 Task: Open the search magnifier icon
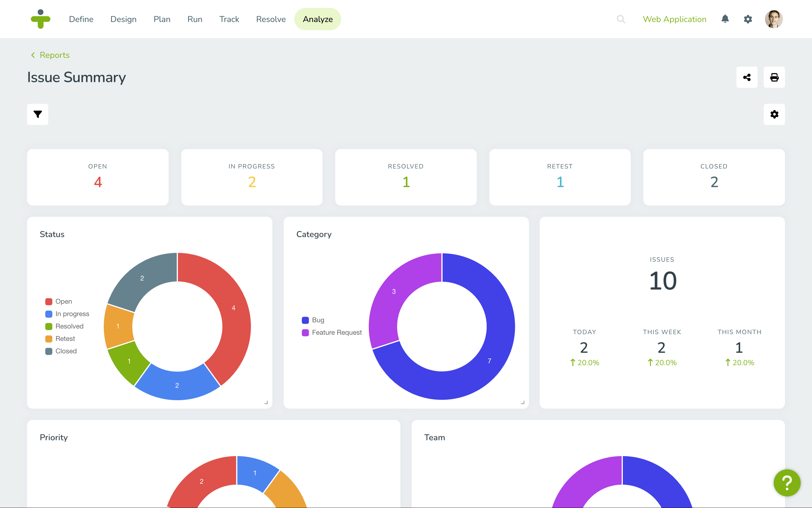tap(621, 19)
